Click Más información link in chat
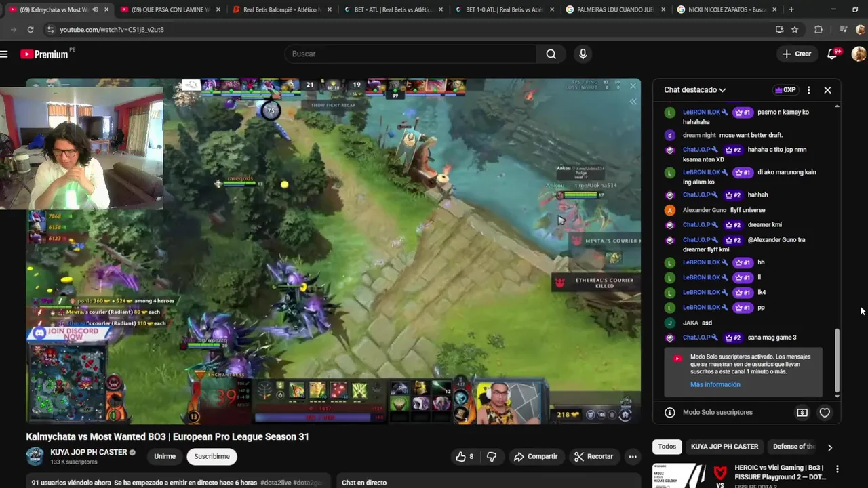The height and width of the screenshot is (488, 868). point(715,384)
